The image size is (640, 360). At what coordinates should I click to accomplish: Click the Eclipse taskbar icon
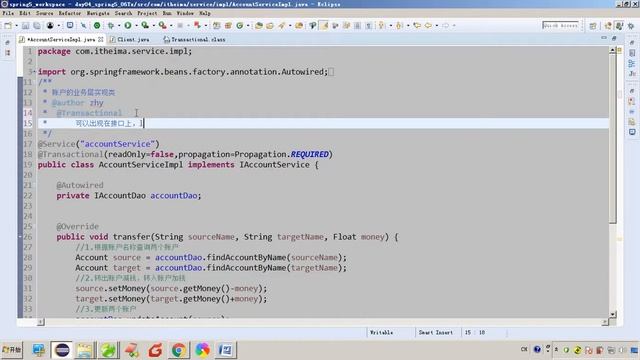pyautogui.click(x=62, y=350)
